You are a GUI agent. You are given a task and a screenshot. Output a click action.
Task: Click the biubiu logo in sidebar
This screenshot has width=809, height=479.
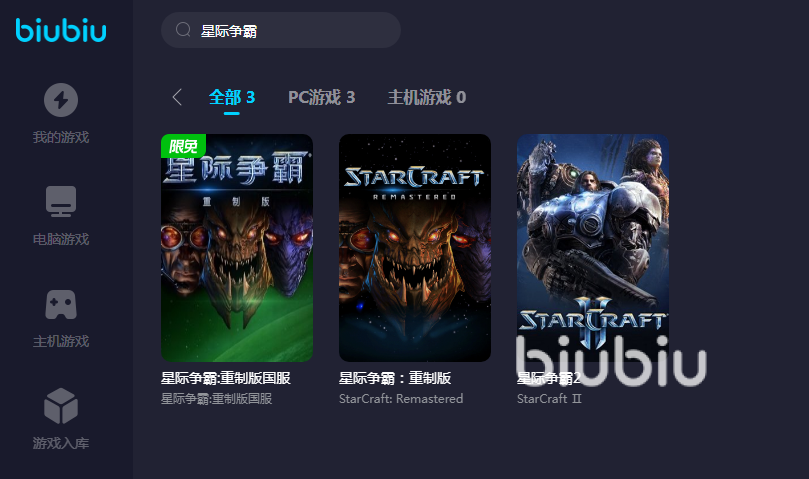click(x=61, y=30)
